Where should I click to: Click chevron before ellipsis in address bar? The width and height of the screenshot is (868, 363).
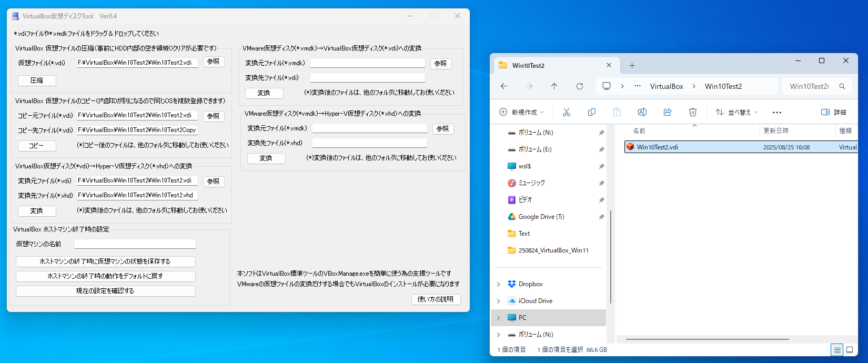coord(622,86)
